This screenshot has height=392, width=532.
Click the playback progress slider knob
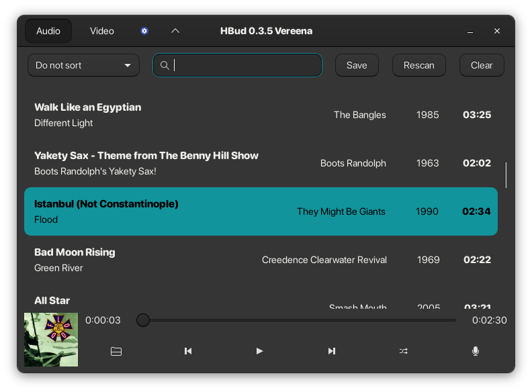coord(143,320)
